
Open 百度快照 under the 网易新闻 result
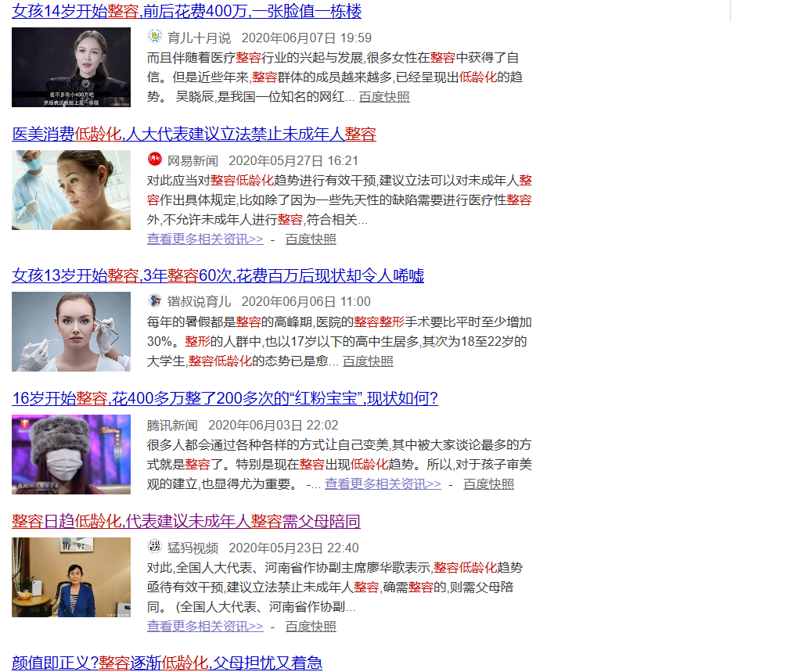[311, 239]
